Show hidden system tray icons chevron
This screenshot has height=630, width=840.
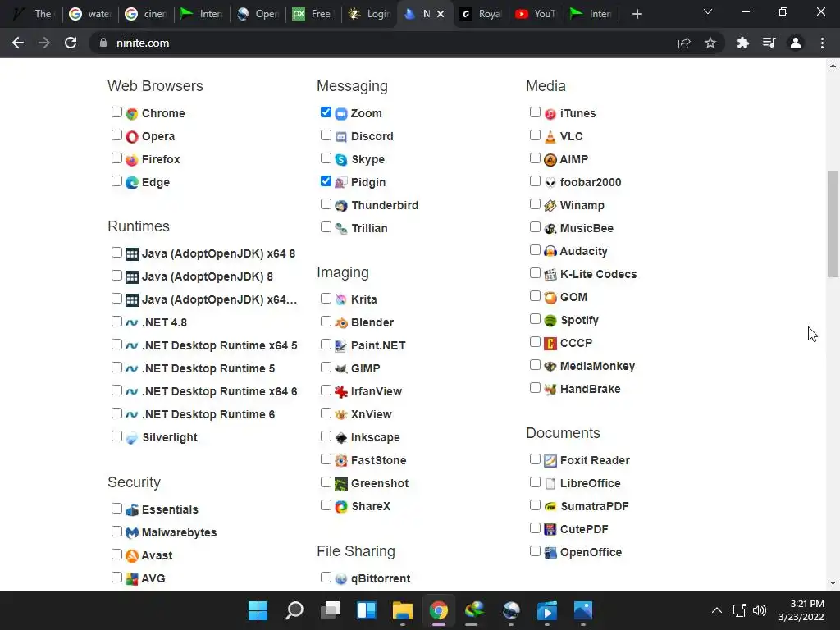pos(716,610)
